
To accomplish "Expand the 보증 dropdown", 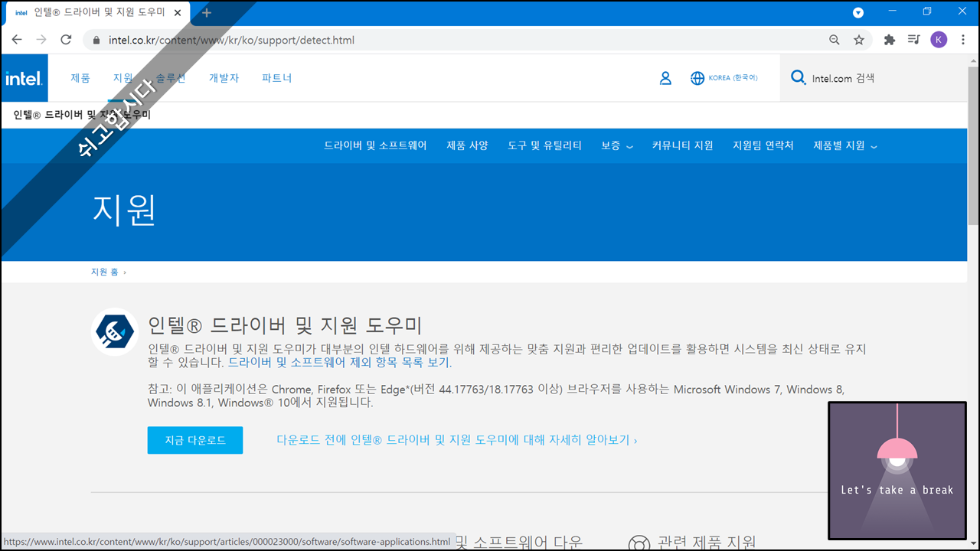I will click(616, 145).
